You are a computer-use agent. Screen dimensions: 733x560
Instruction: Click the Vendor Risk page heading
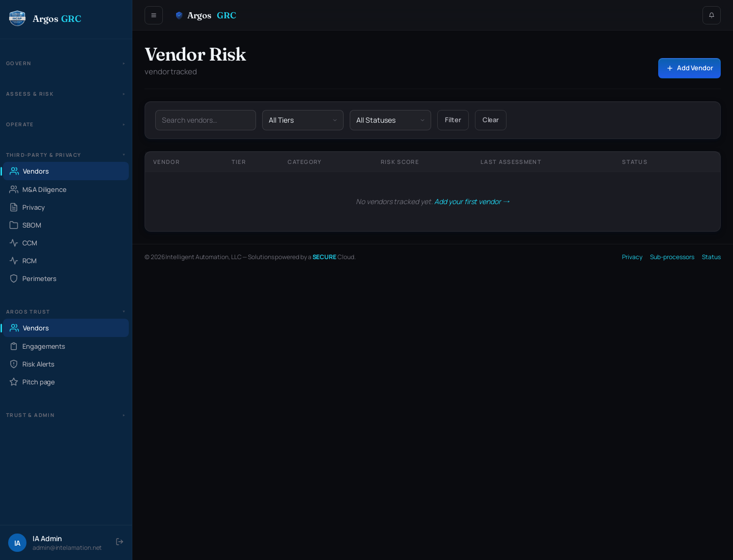tap(195, 54)
